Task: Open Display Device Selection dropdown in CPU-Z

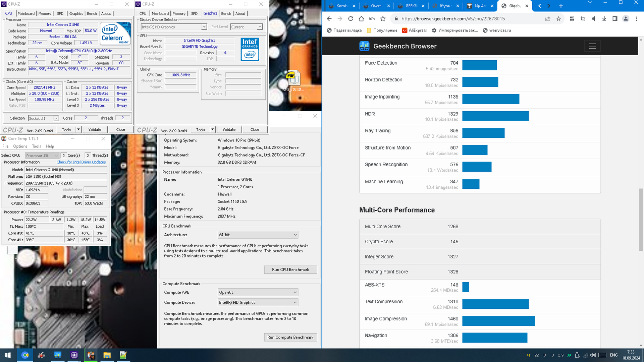Action: coord(173,27)
